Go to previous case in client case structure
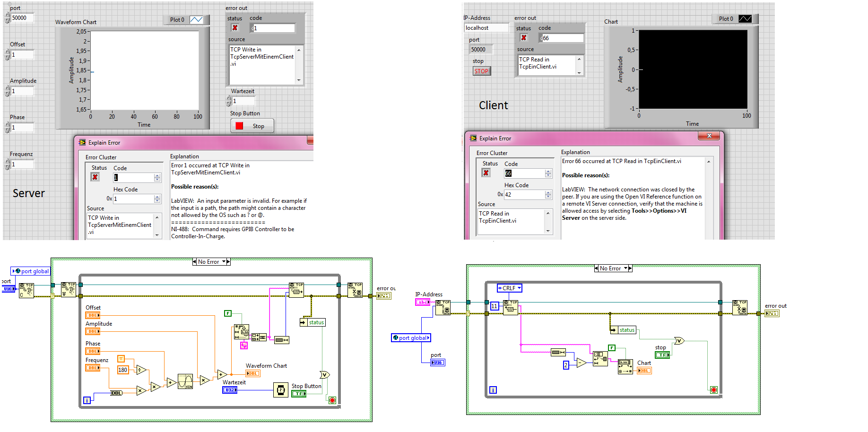 coord(596,268)
